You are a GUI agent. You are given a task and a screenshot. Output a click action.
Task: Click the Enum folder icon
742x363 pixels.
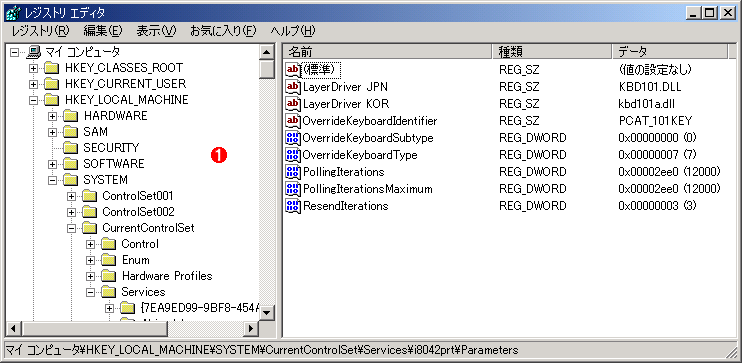[x=108, y=260]
